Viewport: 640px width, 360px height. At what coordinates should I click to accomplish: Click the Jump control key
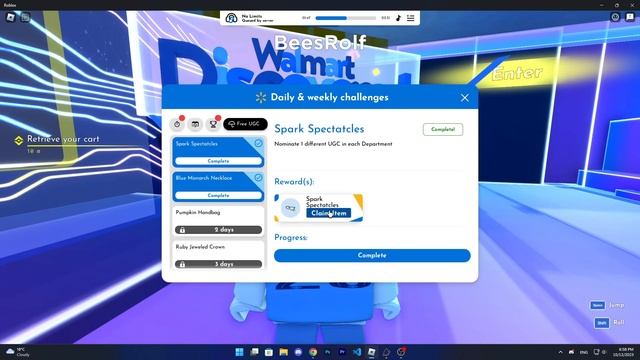[598, 305]
